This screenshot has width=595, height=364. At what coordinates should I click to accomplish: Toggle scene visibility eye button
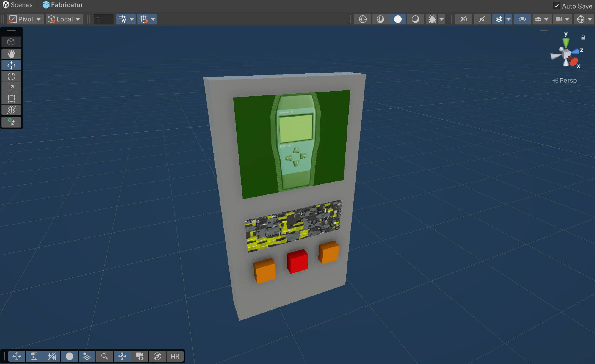[x=522, y=19]
